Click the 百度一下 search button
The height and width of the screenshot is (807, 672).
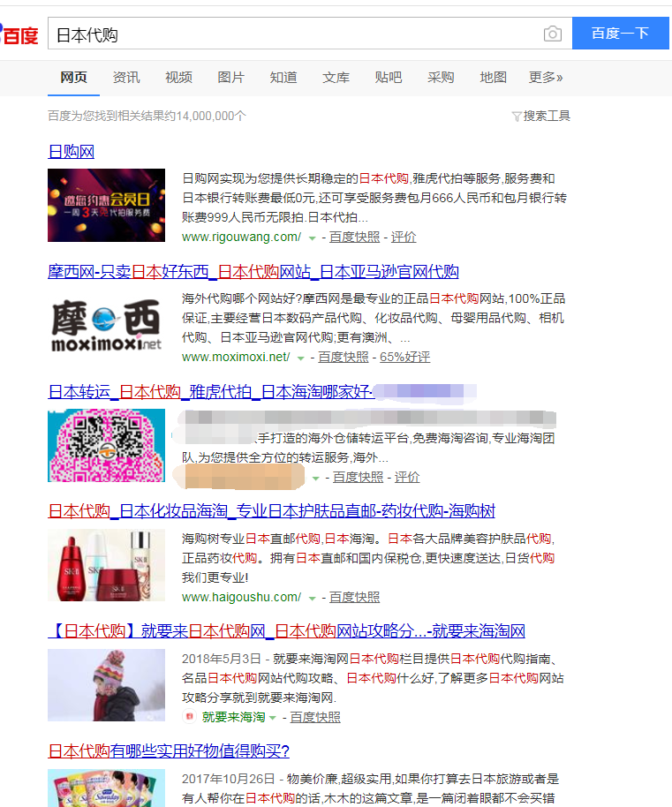point(621,34)
